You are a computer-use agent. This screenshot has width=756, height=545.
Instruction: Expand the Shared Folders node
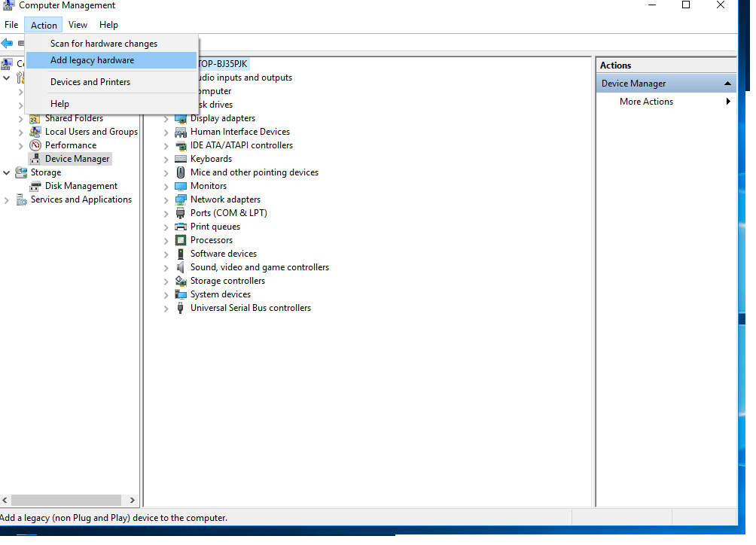21,118
